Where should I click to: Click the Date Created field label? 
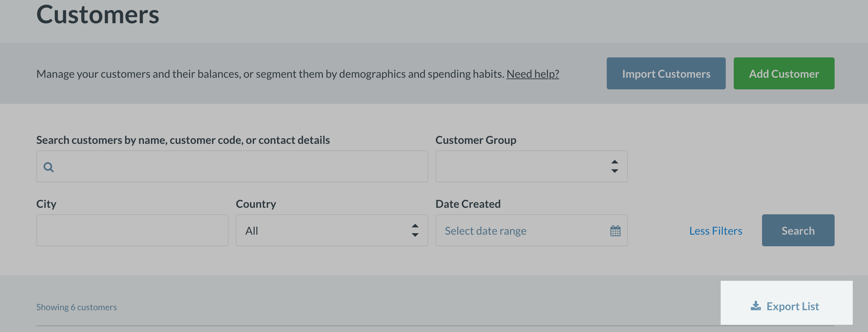[468, 204]
